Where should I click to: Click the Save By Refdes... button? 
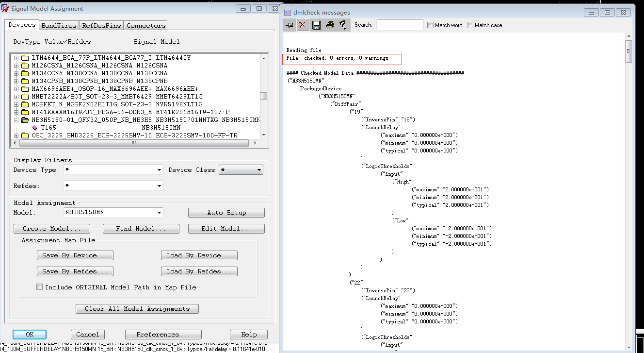(x=75, y=271)
